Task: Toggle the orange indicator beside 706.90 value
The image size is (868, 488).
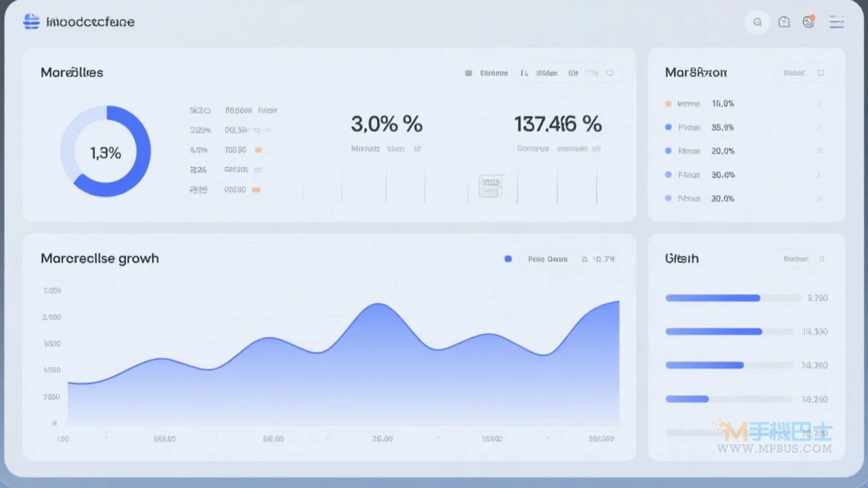Action: pos(258,150)
